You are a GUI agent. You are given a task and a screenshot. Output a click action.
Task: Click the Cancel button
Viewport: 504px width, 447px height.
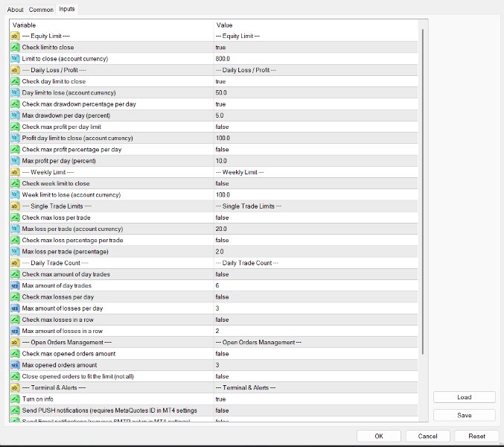tap(427, 436)
